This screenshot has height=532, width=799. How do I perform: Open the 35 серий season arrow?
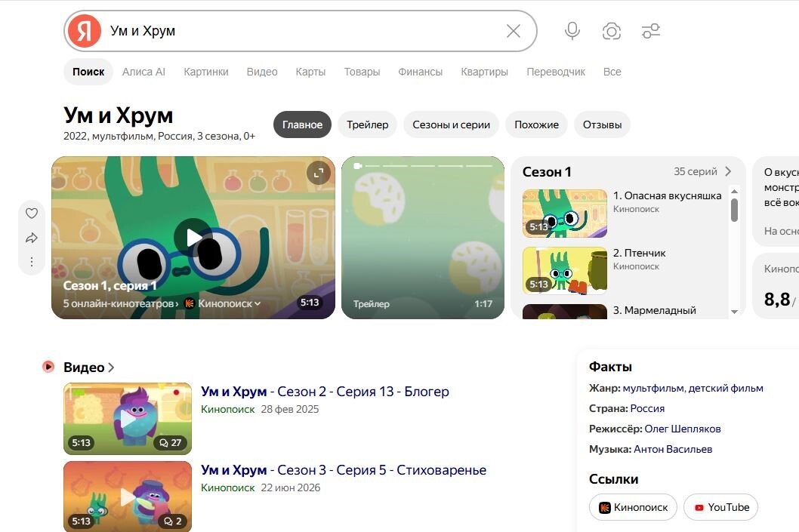pyautogui.click(x=728, y=171)
